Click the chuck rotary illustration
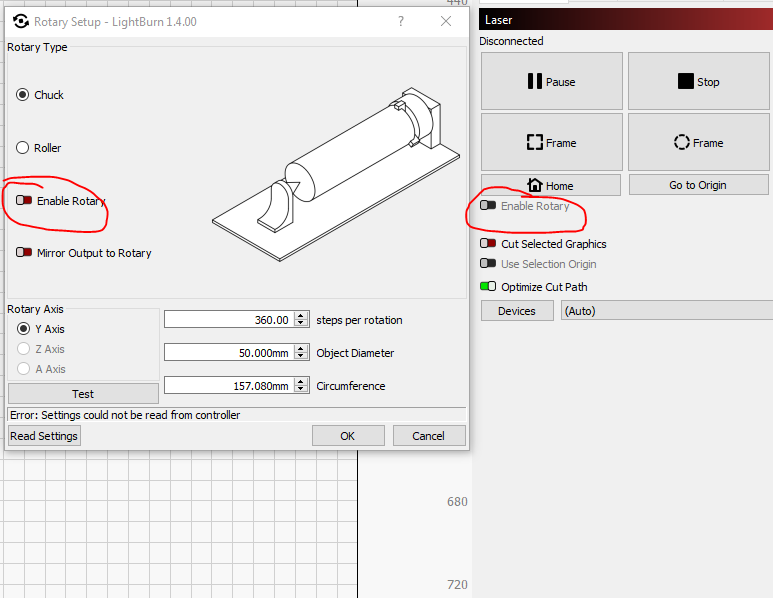 (x=336, y=174)
